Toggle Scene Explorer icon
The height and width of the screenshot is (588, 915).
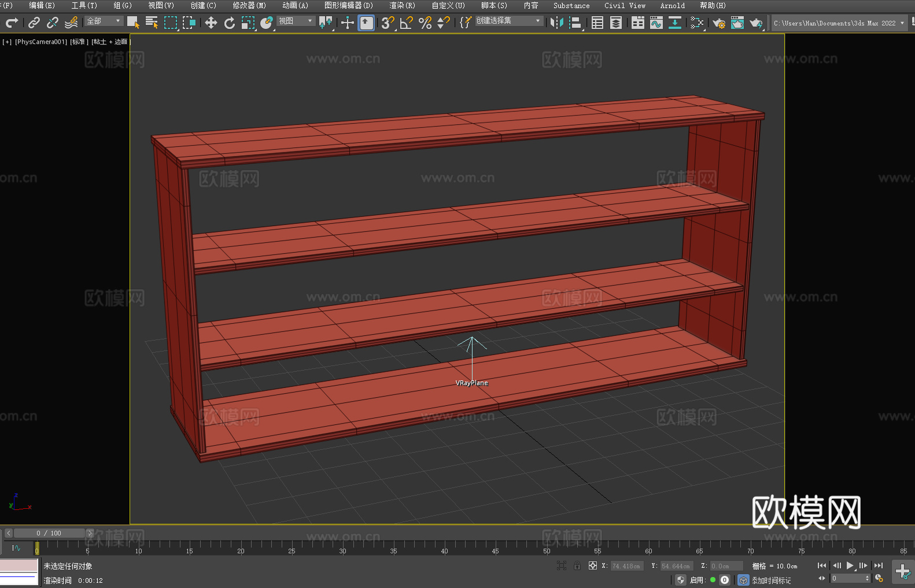pyautogui.click(x=597, y=23)
